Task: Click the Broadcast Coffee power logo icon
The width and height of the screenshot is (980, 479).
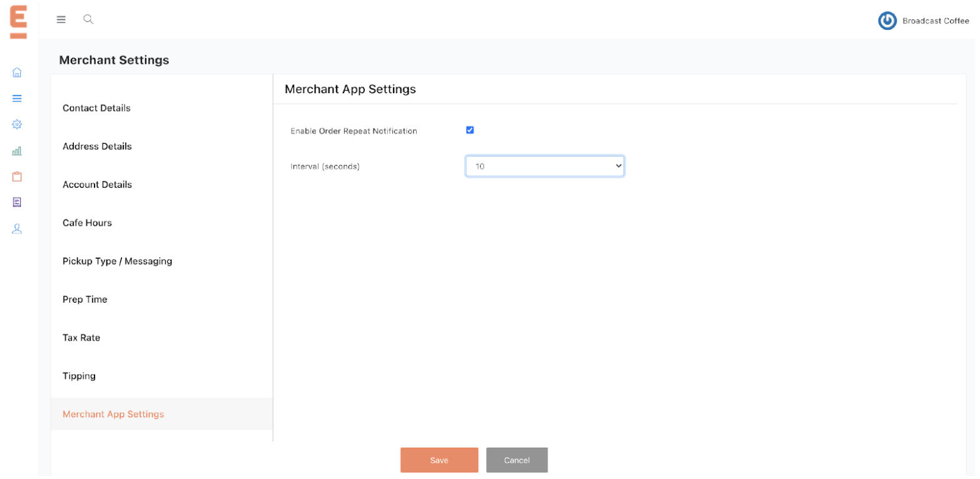Action: pos(887,21)
